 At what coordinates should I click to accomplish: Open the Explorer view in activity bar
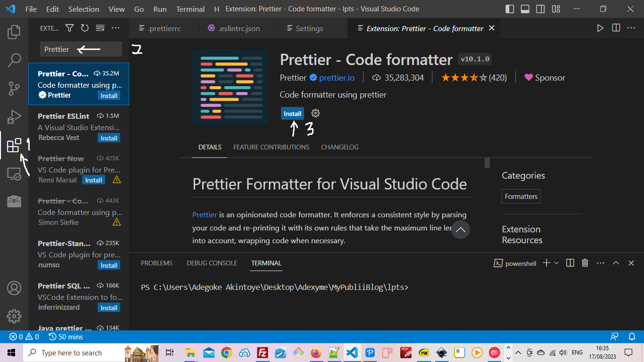(x=14, y=32)
